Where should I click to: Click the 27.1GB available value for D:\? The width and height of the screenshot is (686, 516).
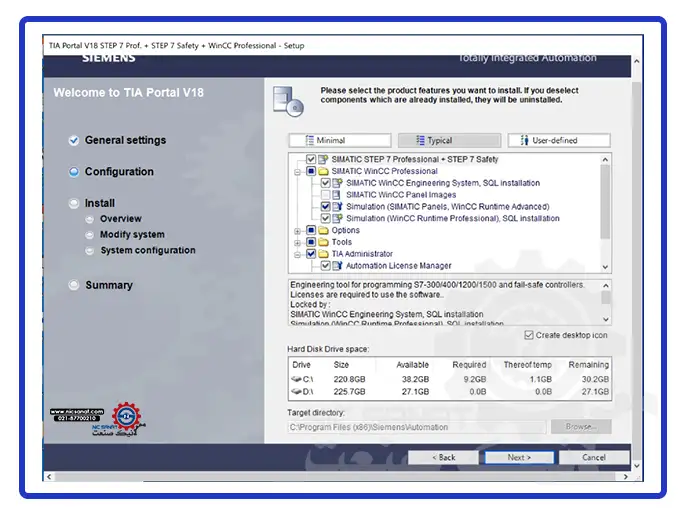coord(415,391)
